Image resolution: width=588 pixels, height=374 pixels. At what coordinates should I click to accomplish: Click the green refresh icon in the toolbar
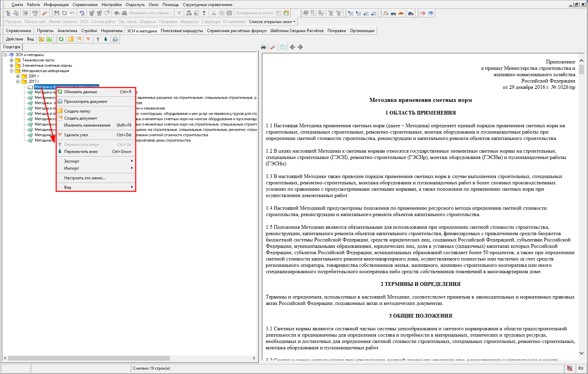(x=61, y=39)
